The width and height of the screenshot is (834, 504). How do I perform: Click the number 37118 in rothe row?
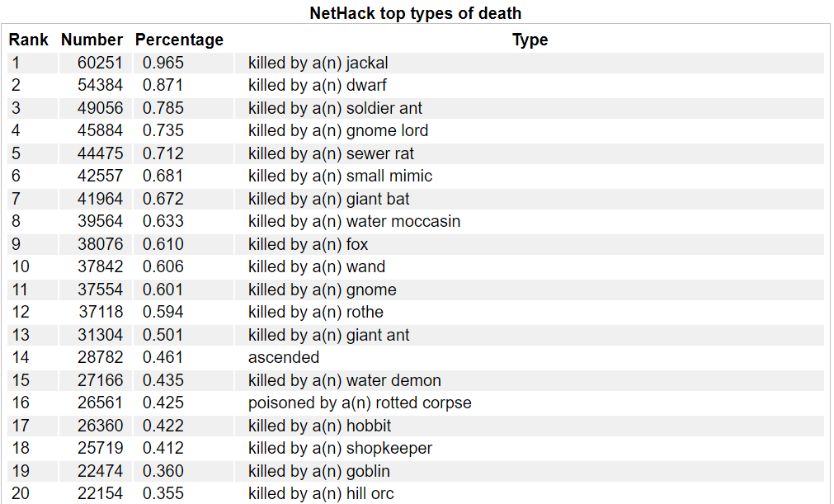101,312
